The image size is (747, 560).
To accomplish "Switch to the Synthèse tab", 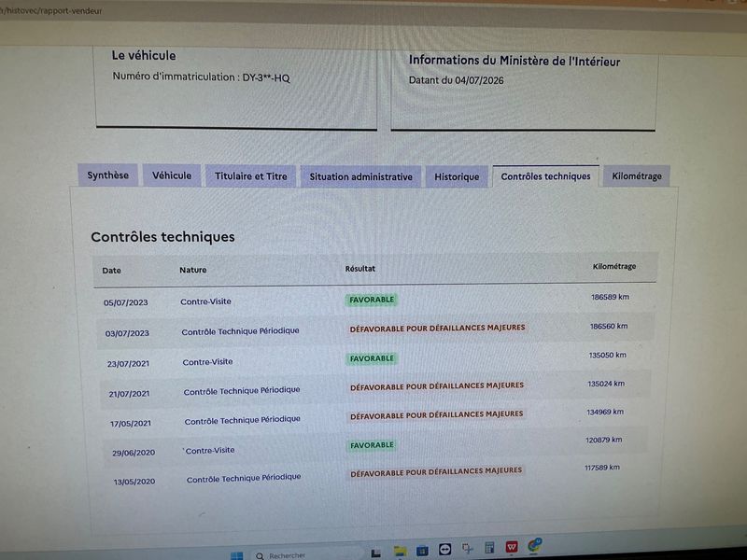I will click(108, 175).
